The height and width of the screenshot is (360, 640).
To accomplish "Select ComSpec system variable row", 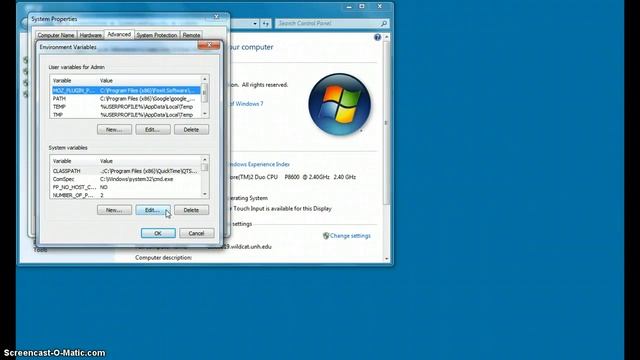I will (126, 179).
